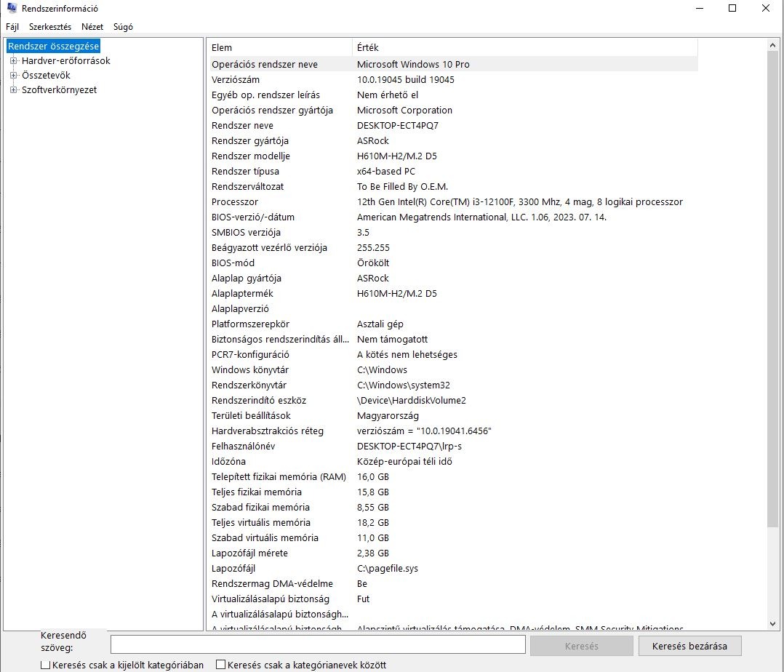The image size is (784, 672).
Task: Expand the Összetevők tree node
Action: click(14, 76)
